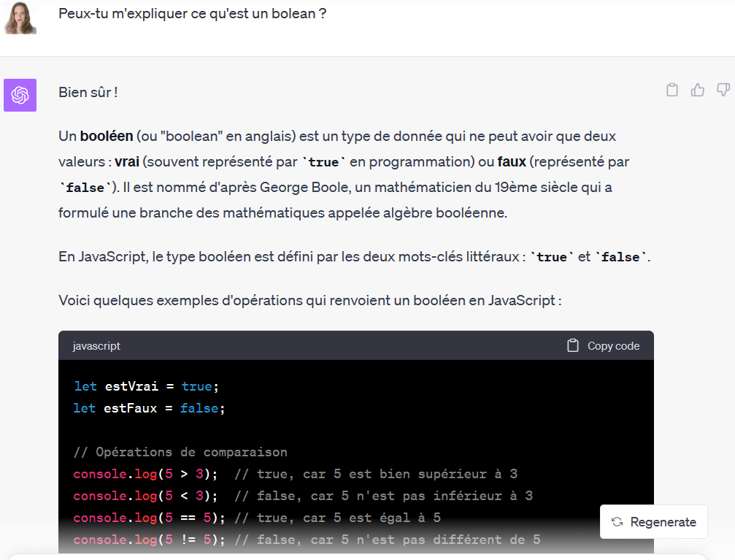The image size is (735, 560).
Task: Copy the response using the clipboard icon
Action: pyautogui.click(x=672, y=90)
